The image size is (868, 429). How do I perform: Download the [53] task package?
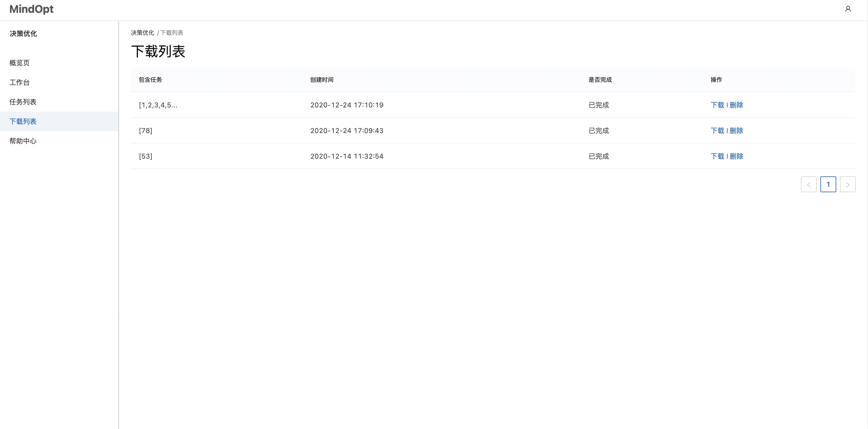717,156
